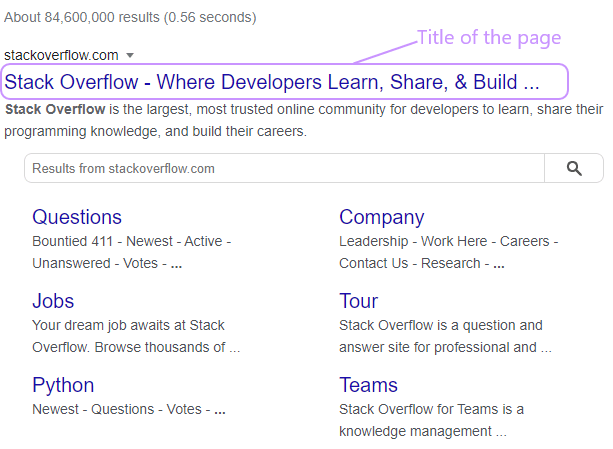Click the stackoverflow.com URL text
The width and height of the screenshot is (613, 449).
[x=61, y=55]
